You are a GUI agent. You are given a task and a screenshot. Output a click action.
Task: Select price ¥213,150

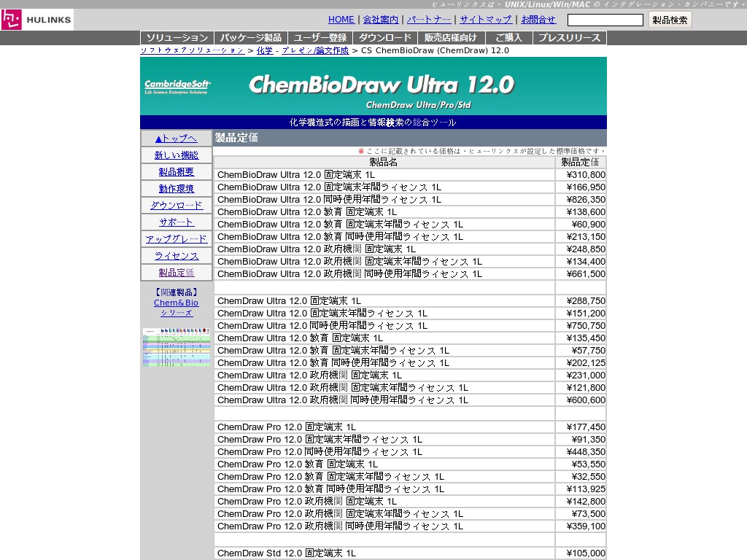click(x=586, y=237)
